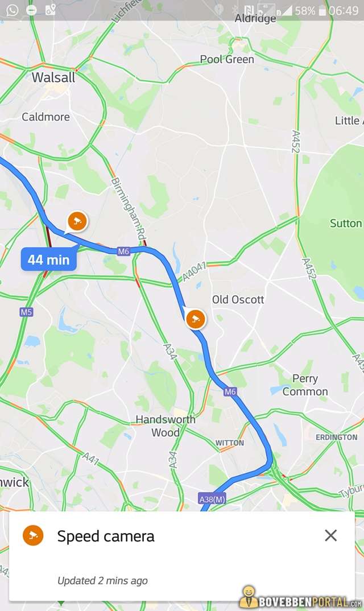This screenshot has height=611, width=364.
Task: Tap the M5 motorway shield
Action: click(x=26, y=312)
